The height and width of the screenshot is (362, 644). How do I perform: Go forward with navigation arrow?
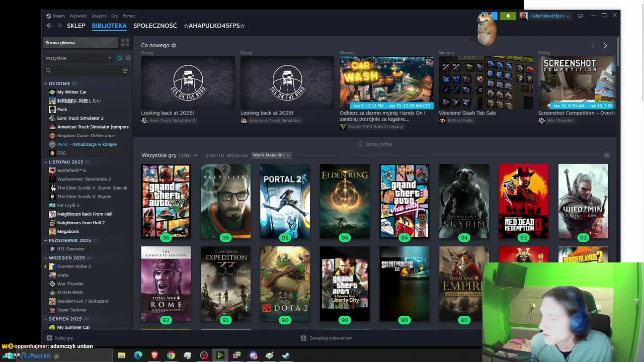[x=59, y=26]
